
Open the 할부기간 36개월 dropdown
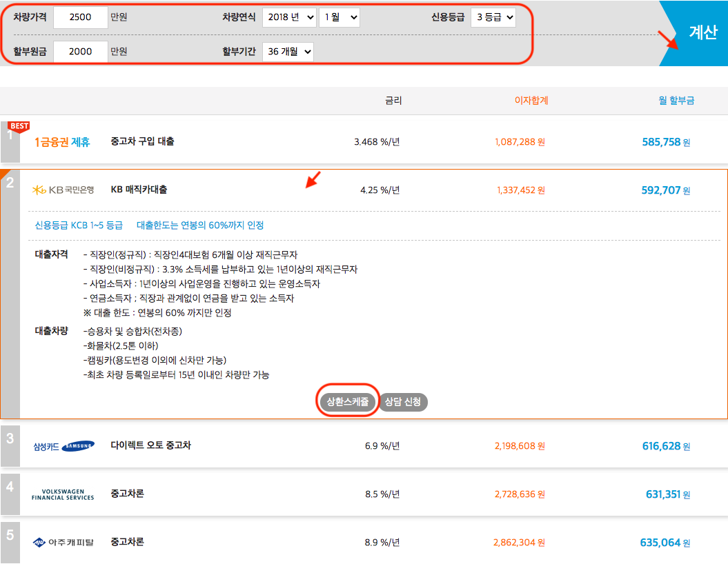288,51
